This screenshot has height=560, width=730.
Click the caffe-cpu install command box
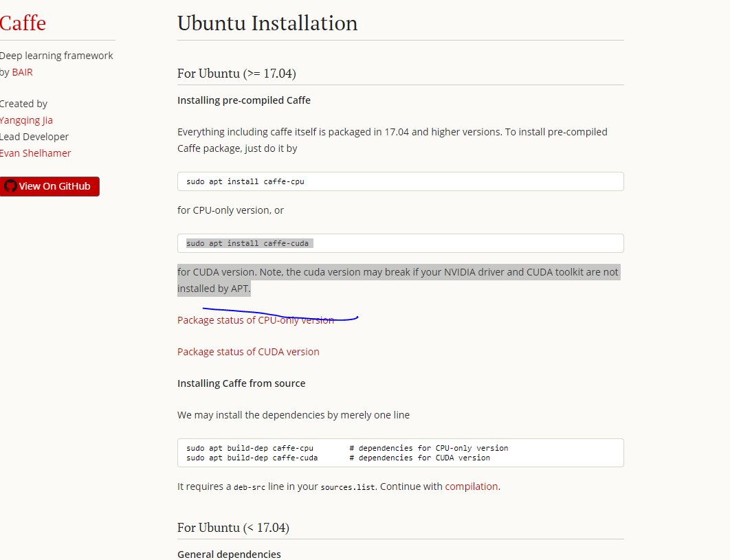pyautogui.click(x=400, y=181)
